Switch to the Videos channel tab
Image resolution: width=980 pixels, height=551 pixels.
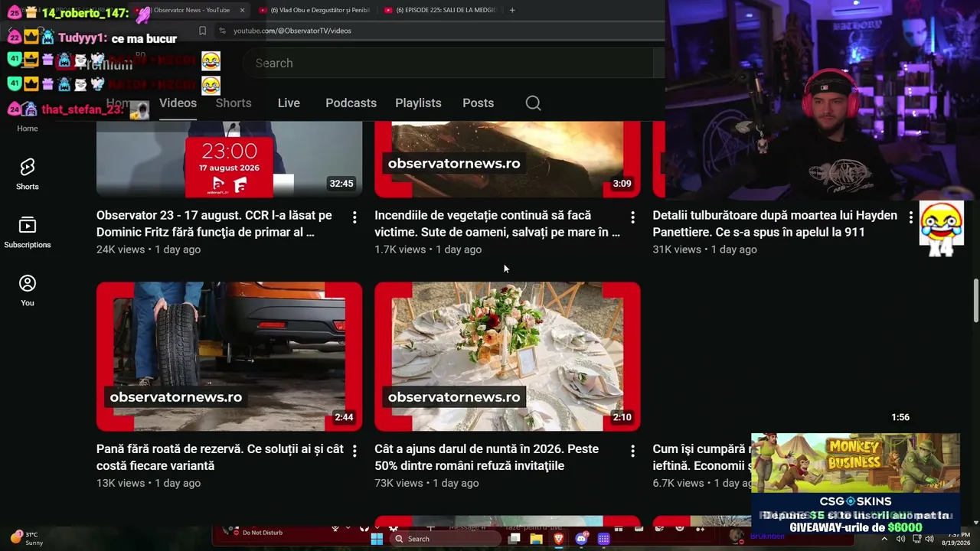tap(178, 103)
